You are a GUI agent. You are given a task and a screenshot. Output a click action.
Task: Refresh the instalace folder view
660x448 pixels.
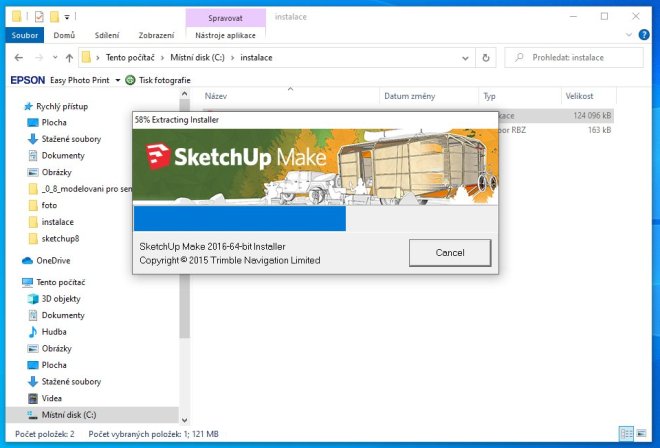coord(486,58)
